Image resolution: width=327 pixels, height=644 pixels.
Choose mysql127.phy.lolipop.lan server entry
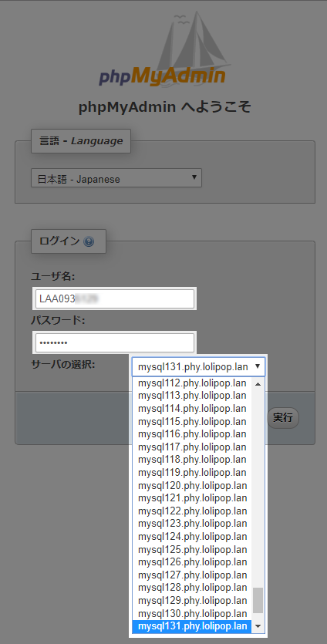(192, 575)
